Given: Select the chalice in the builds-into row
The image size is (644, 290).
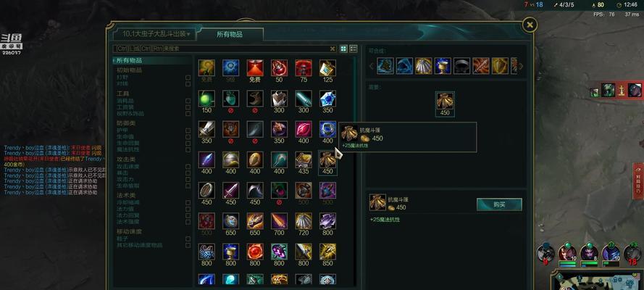Looking at the screenshot, I should [x=443, y=66].
